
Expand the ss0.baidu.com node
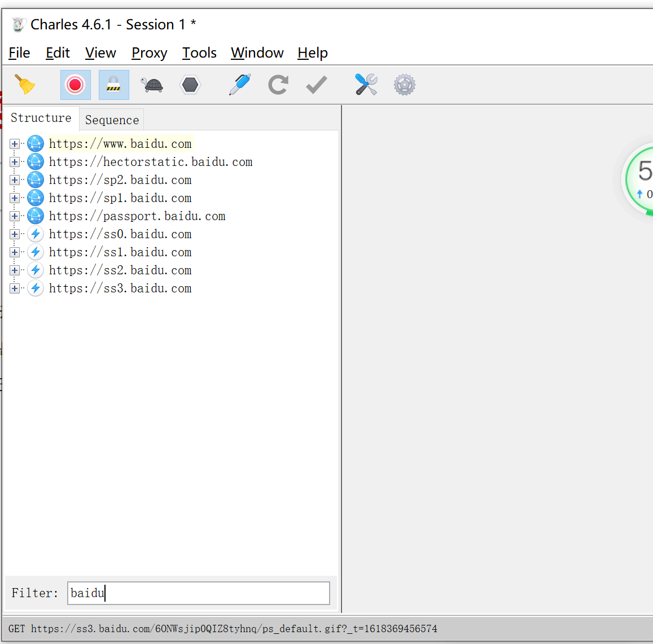coord(15,234)
